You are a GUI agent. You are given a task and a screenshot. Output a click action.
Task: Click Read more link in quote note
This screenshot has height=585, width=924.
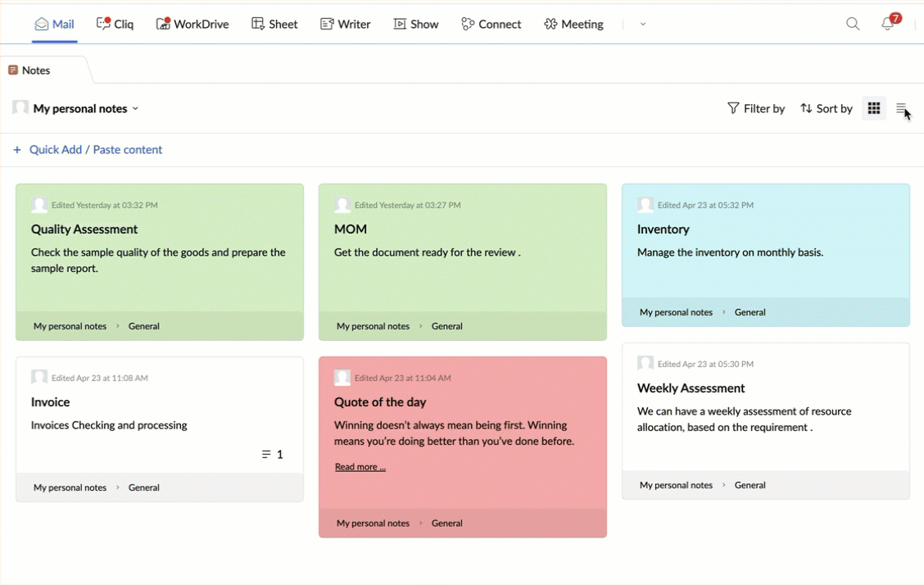(x=360, y=467)
